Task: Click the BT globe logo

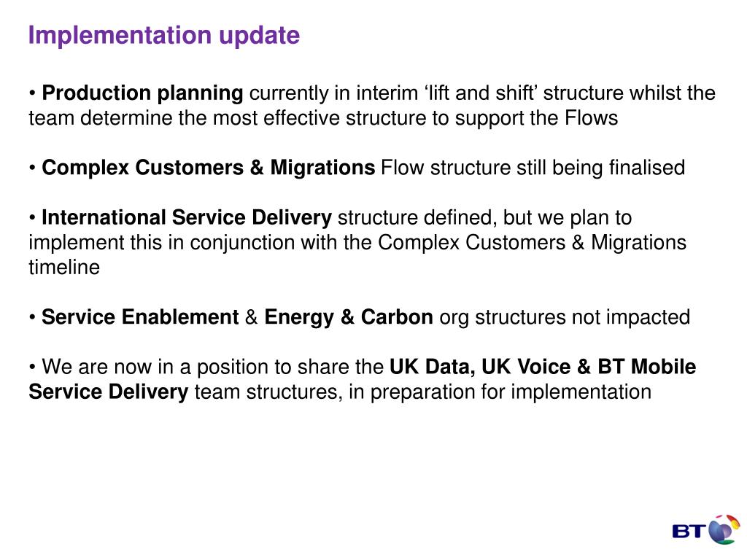Action: point(724,529)
